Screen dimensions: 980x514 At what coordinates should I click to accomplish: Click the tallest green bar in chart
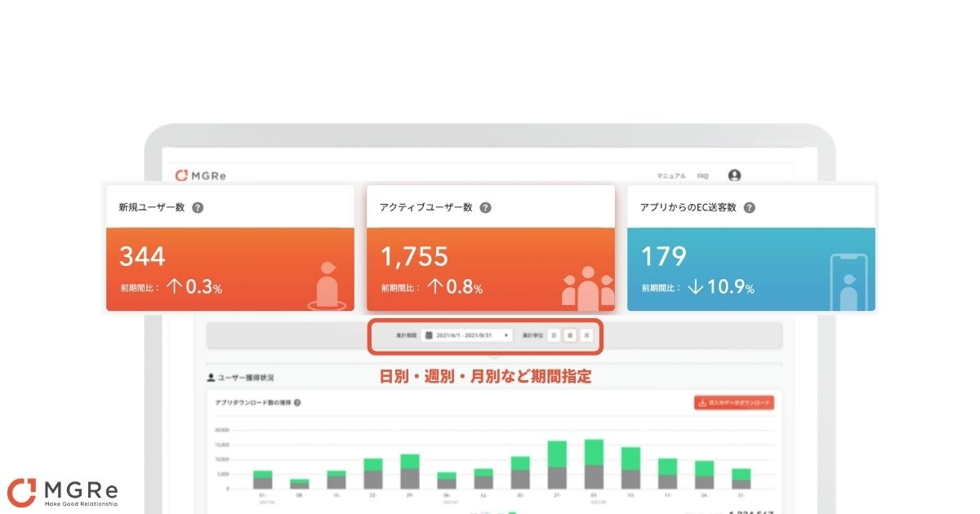click(x=595, y=452)
